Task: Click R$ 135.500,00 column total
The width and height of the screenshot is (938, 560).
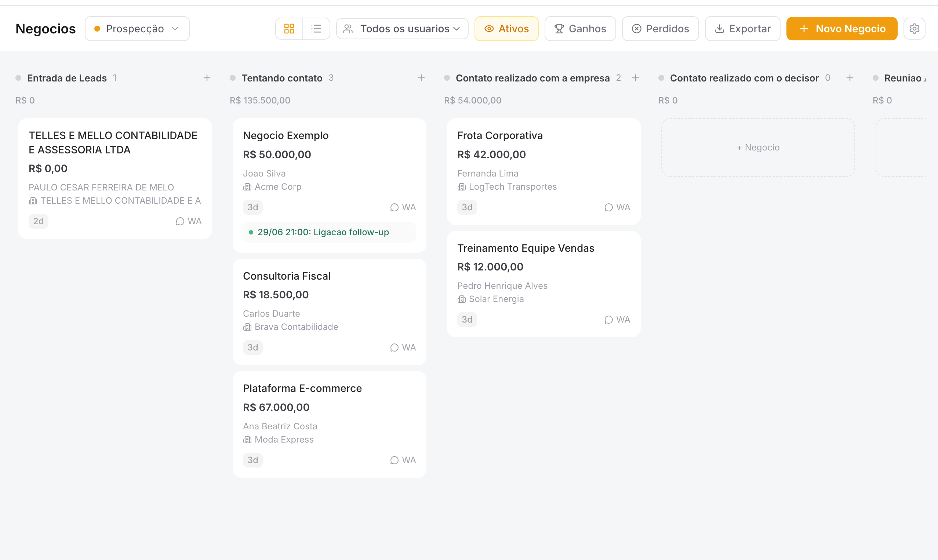Action: tap(260, 101)
